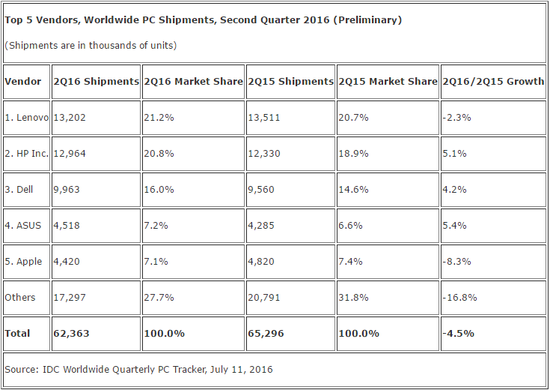Click the 62,363 total shipments cell
Image resolution: width=550 pixels, height=390 pixels.
pyautogui.click(x=96, y=333)
